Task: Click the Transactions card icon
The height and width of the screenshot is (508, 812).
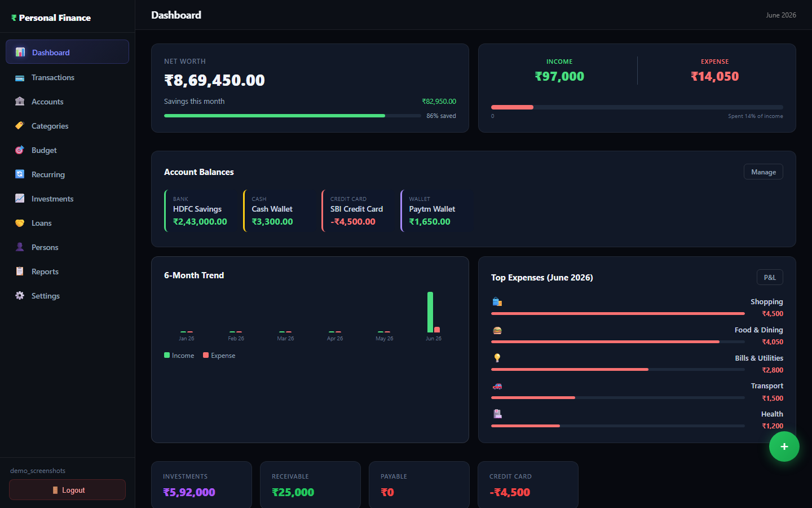Action: [x=20, y=78]
